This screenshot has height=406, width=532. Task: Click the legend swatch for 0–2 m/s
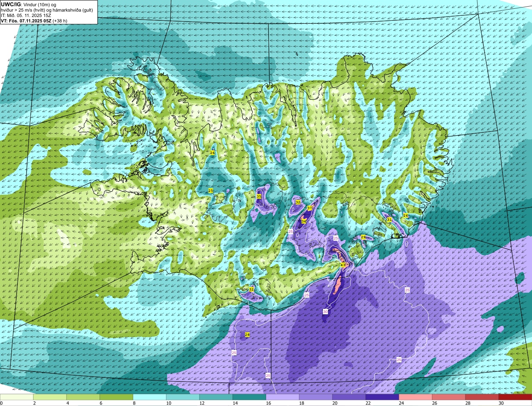point(17,397)
